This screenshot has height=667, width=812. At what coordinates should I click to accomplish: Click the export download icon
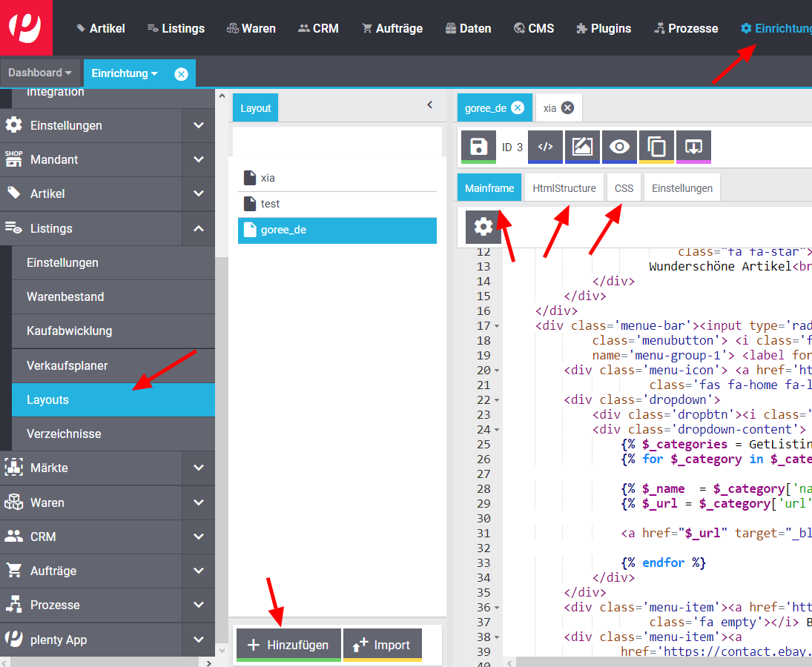pyautogui.click(x=693, y=147)
